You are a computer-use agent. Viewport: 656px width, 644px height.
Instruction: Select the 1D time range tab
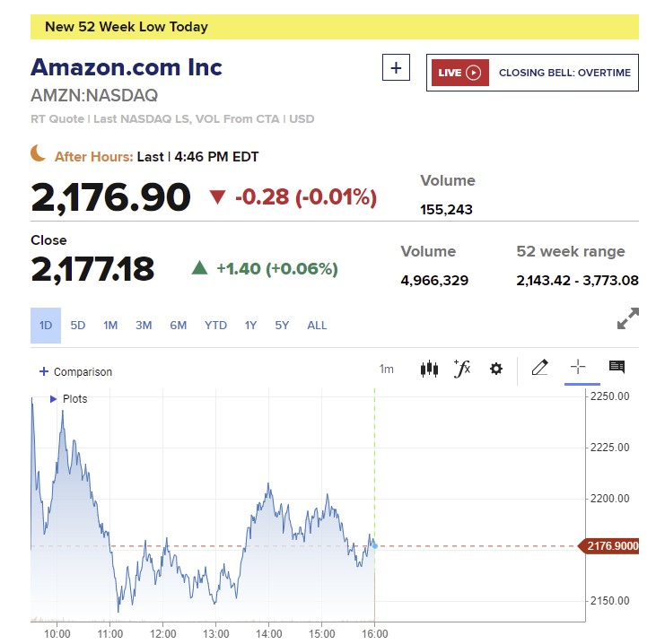(x=46, y=326)
